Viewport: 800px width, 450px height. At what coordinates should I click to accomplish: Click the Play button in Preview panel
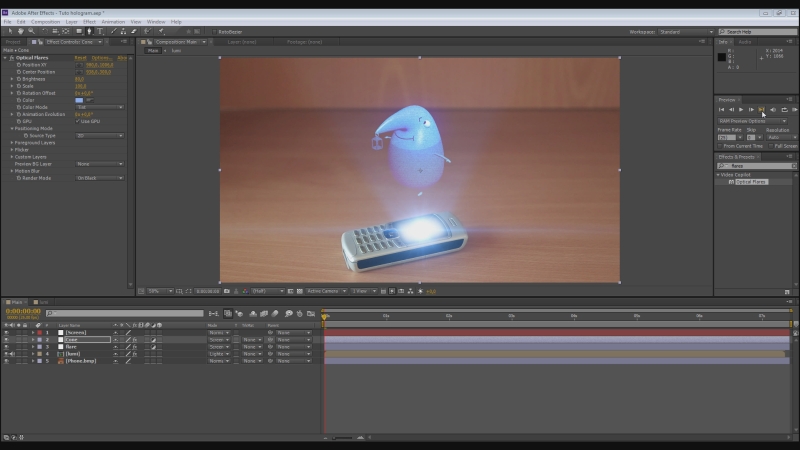tap(741, 109)
